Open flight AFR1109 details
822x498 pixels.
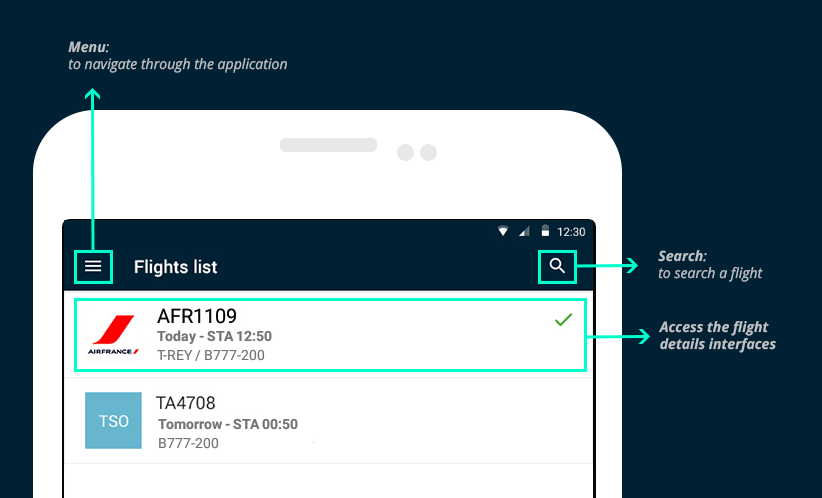(x=330, y=335)
